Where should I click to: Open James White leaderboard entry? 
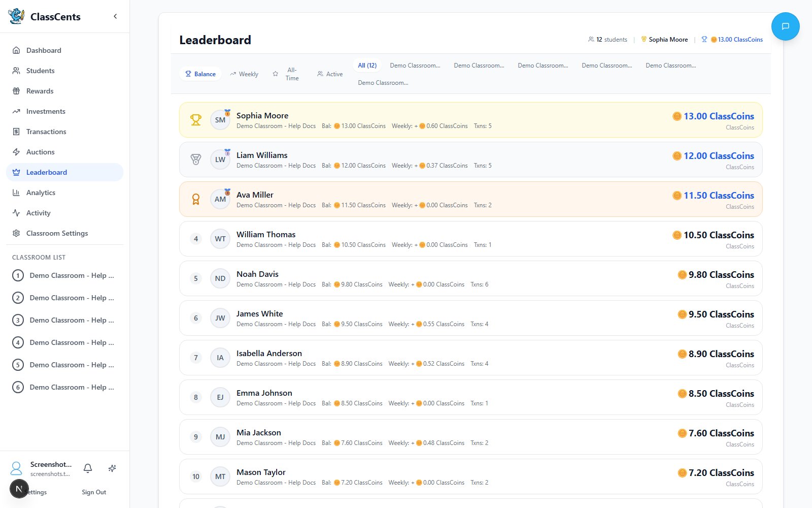(470, 318)
